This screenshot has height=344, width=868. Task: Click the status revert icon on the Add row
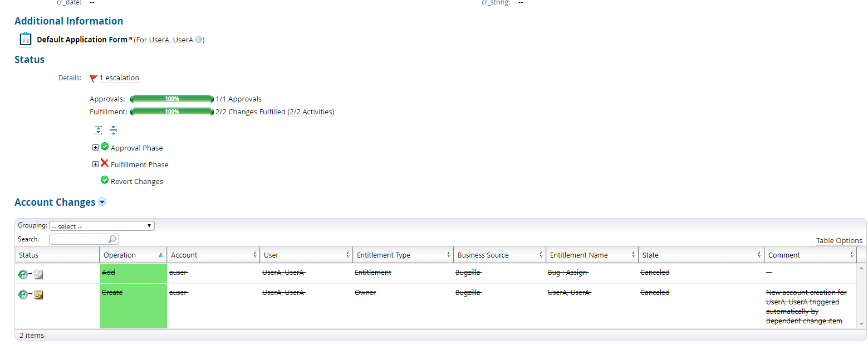coord(22,273)
